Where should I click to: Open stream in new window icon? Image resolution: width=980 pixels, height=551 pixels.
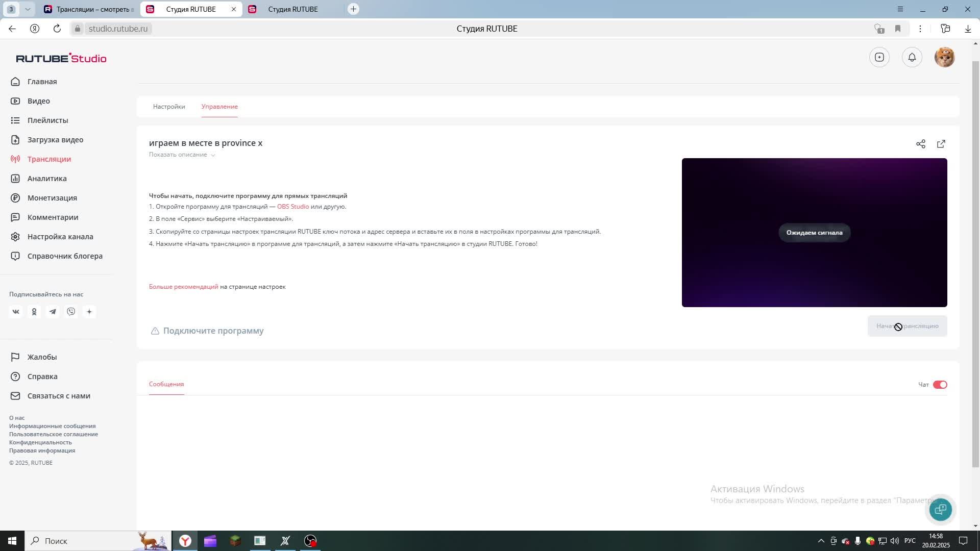[941, 144]
